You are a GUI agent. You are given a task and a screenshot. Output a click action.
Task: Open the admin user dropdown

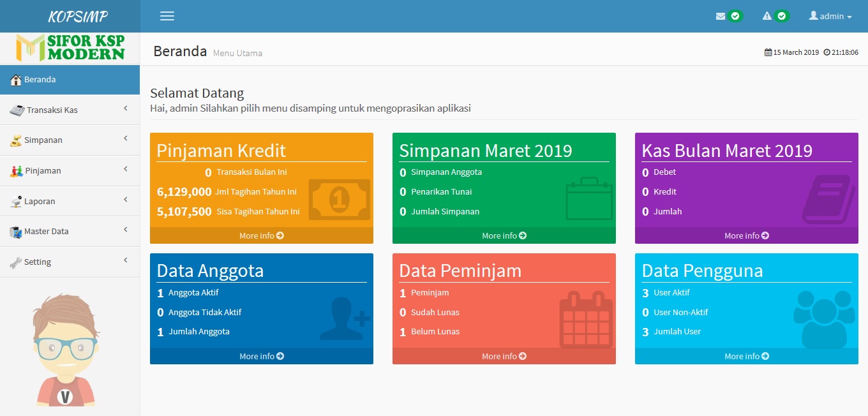[x=830, y=16]
